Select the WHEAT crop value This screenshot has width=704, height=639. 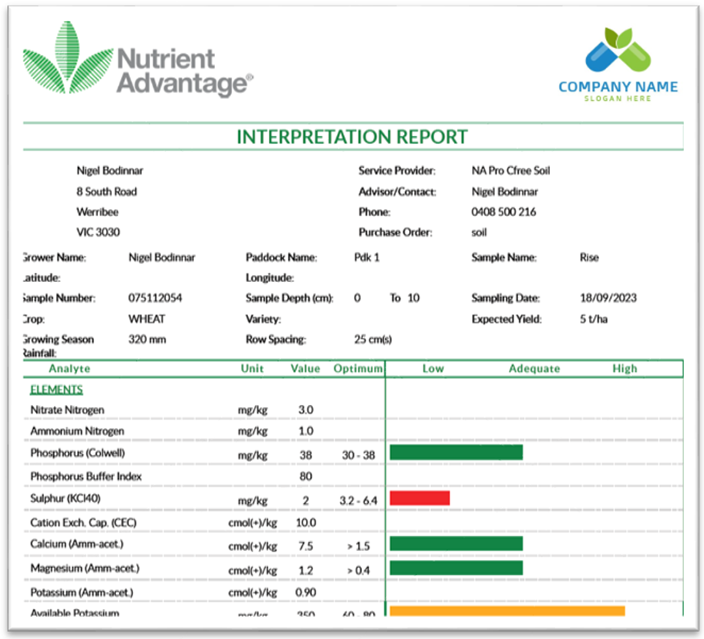(x=147, y=319)
